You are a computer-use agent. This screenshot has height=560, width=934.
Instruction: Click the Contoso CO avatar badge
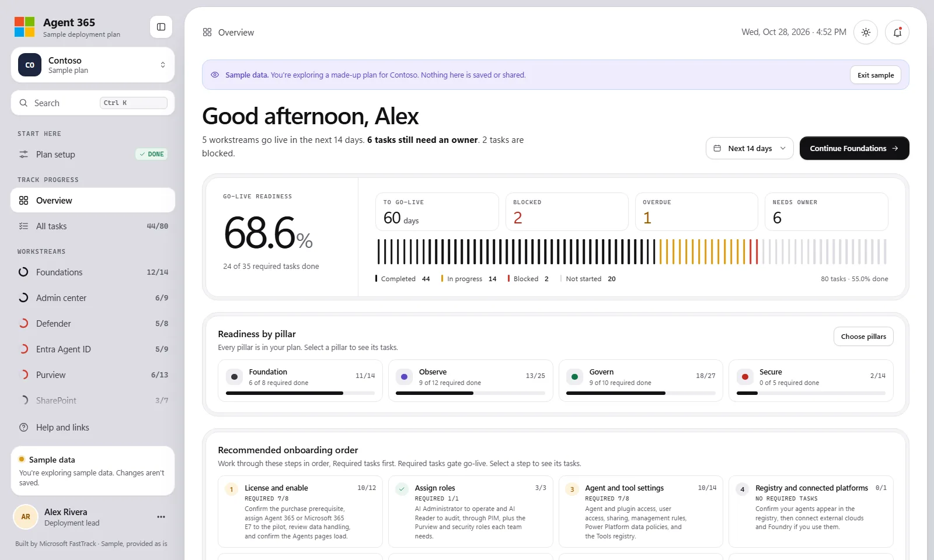30,65
